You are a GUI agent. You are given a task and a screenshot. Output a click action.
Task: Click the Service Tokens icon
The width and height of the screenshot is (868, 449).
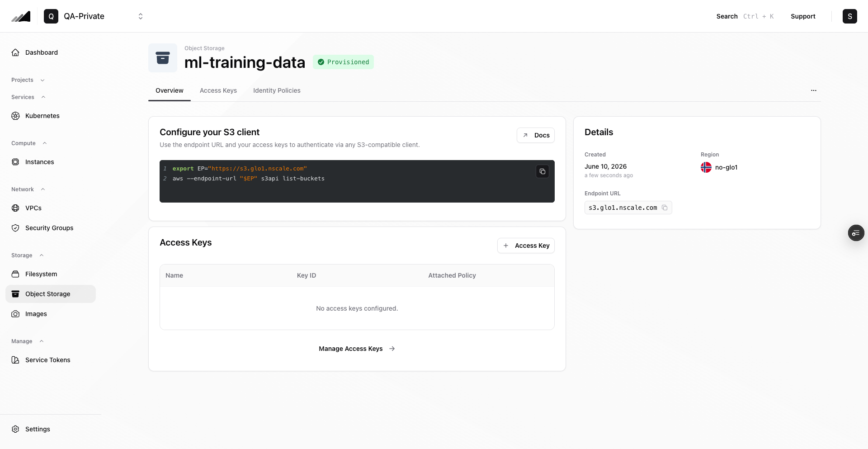point(15,360)
